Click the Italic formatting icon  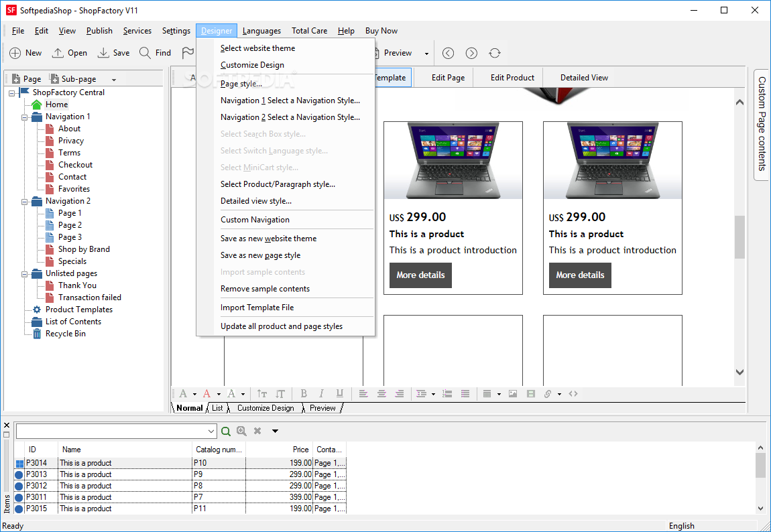click(321, 393)
